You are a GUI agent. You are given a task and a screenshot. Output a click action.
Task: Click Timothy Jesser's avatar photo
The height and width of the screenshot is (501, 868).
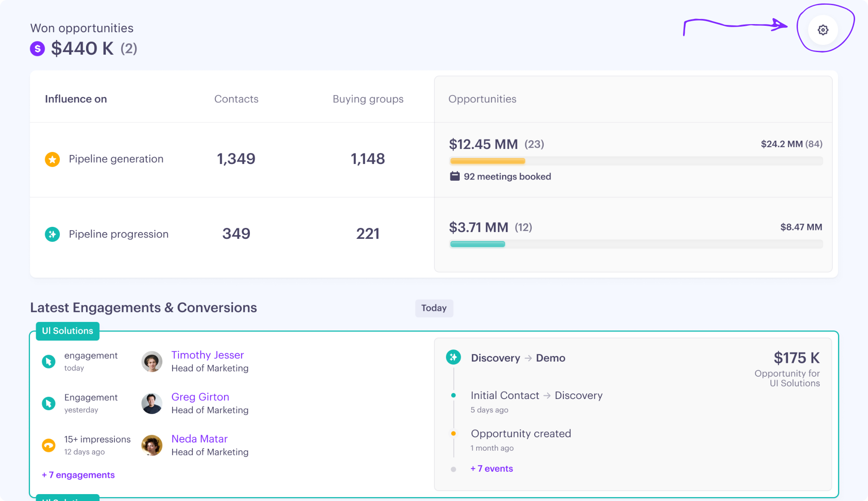151,362
